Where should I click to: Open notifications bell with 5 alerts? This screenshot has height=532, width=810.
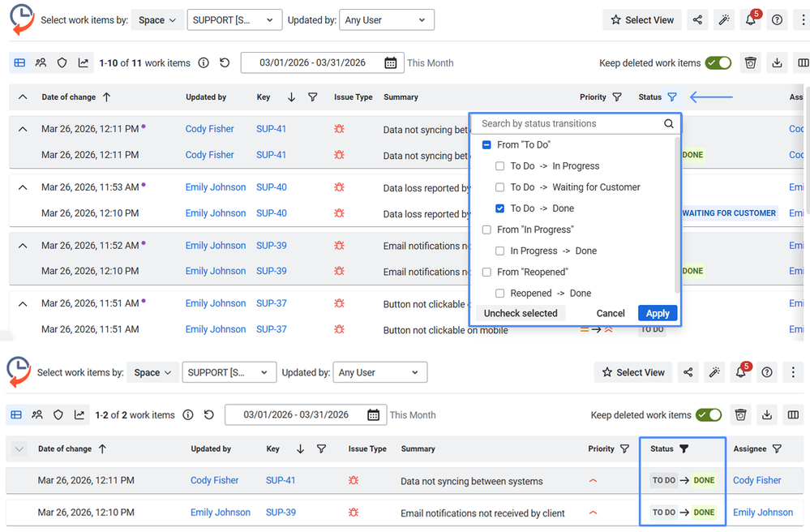(x=750, y=19)
